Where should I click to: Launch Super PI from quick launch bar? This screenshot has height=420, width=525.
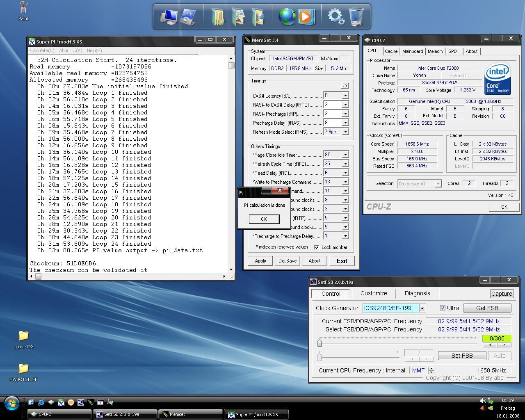pyautogui.click(x=61, y=402)
